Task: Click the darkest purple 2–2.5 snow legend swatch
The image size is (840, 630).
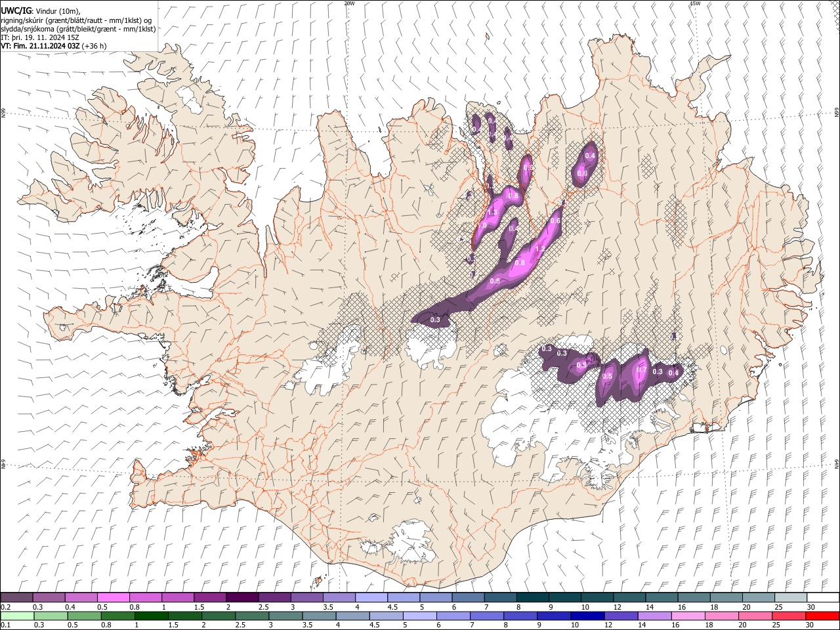Action: [x=241, y=597]
